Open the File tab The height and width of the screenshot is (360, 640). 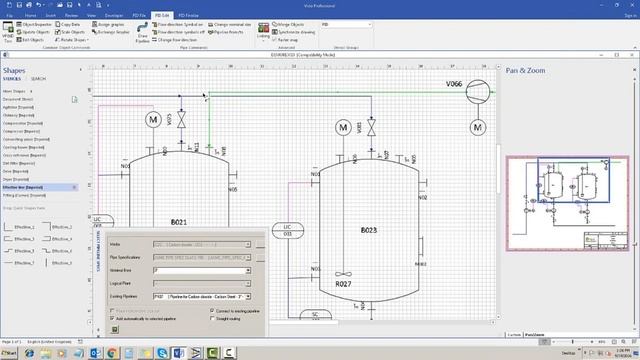[9, 16]
